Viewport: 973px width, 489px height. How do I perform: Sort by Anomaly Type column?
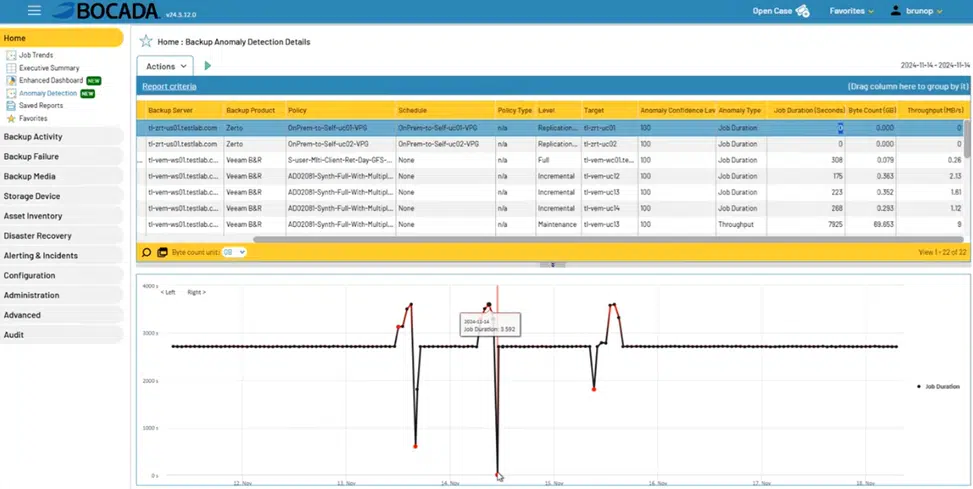point(741,110)
